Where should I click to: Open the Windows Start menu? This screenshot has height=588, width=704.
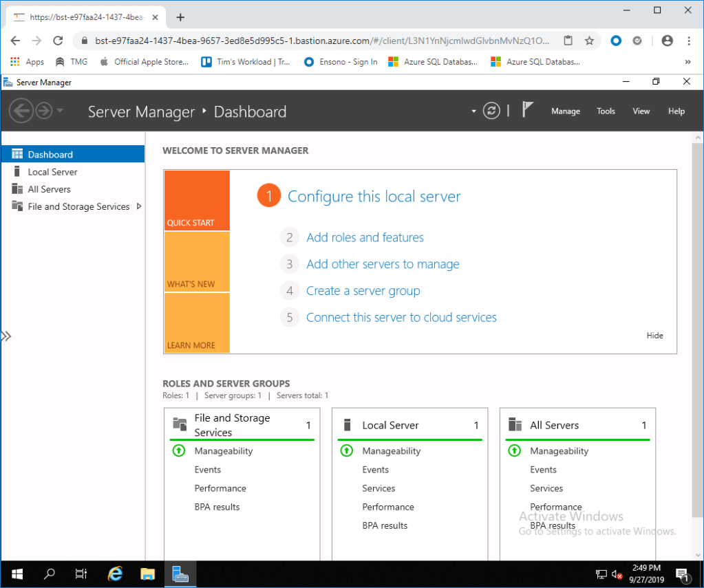tap(16, 574)
